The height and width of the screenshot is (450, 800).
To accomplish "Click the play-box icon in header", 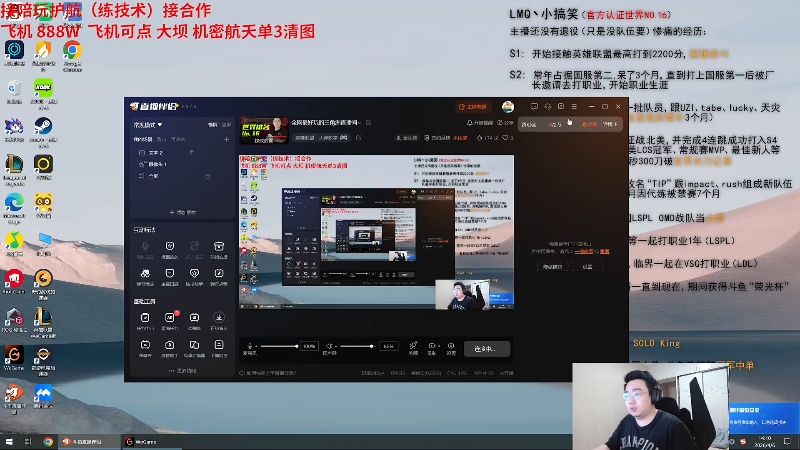I will [561, 107].
